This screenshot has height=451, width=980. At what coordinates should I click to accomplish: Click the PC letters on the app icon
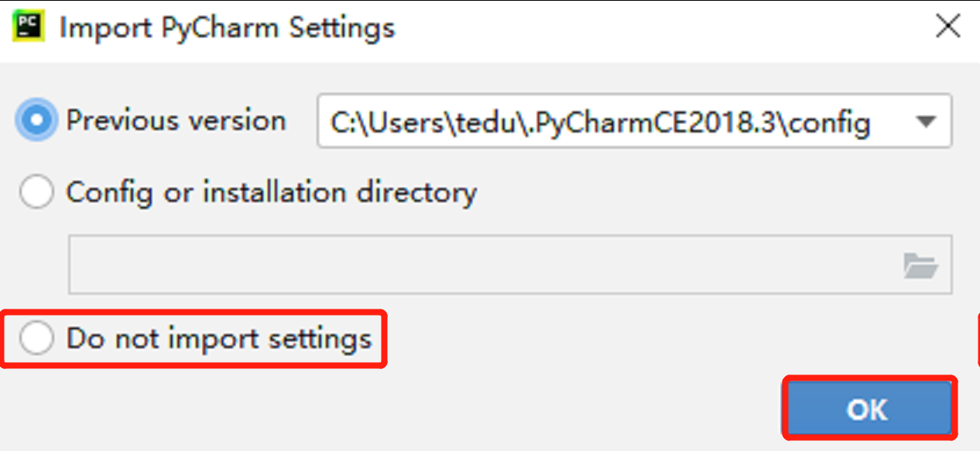(x=27, y=24)
